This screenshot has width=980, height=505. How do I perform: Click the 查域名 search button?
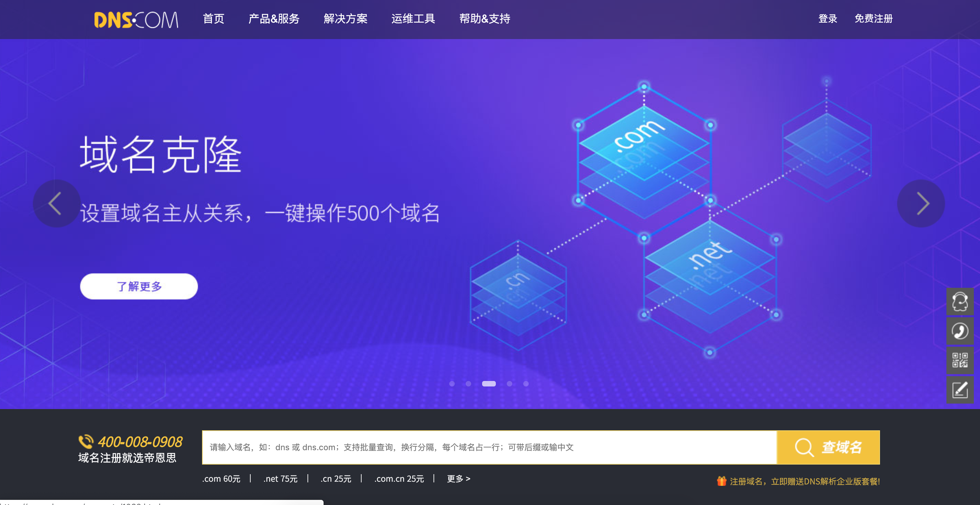[829, 447]
